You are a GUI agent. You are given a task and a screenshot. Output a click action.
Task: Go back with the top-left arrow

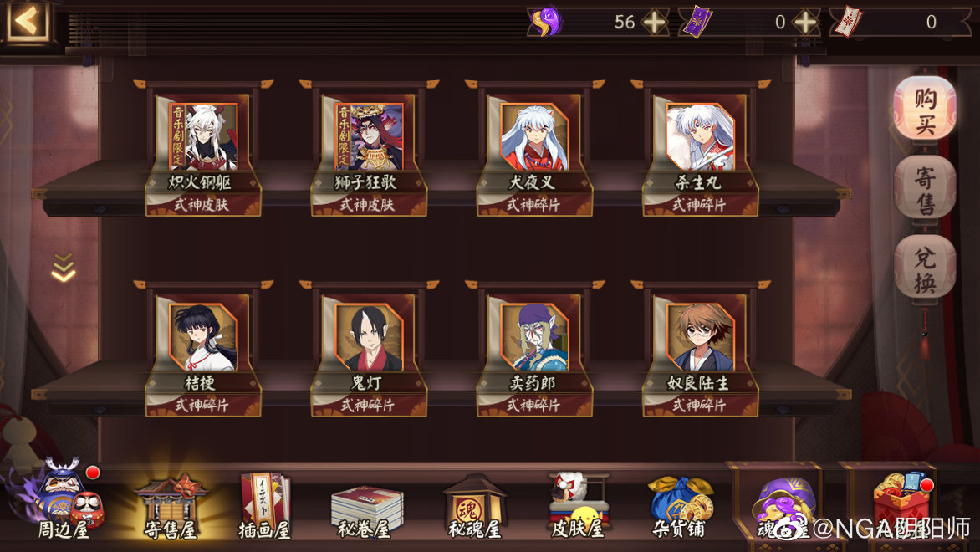point(26,21)
